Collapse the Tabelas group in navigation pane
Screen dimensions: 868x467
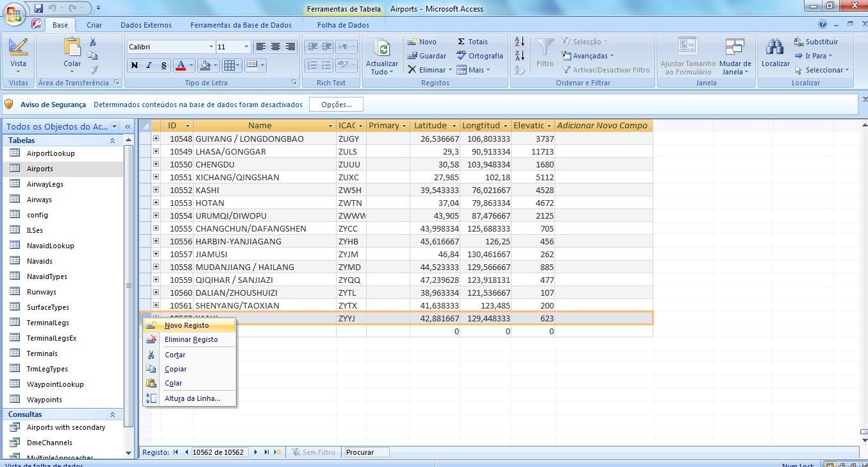(113, 140)
